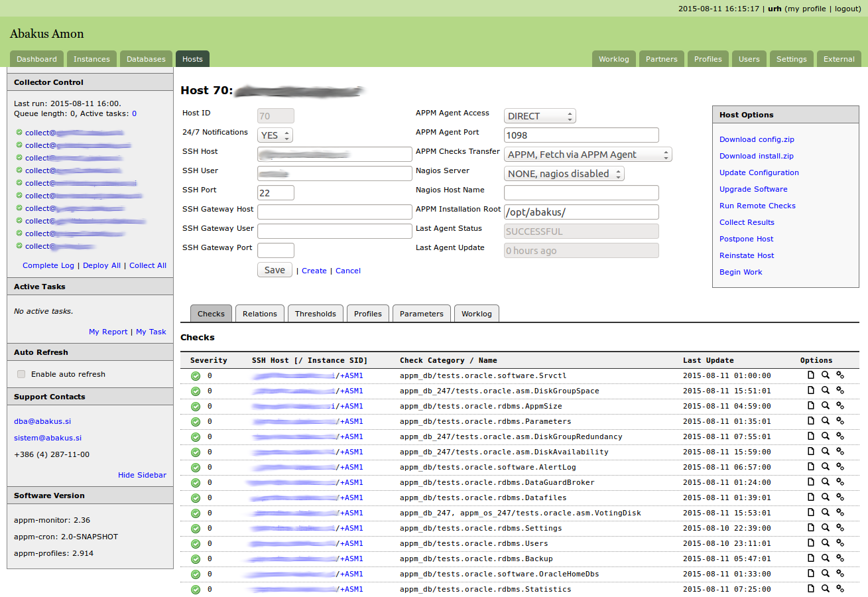Click the Cancel link
This screenshot has width=868, height=597.
pos(348,271)
